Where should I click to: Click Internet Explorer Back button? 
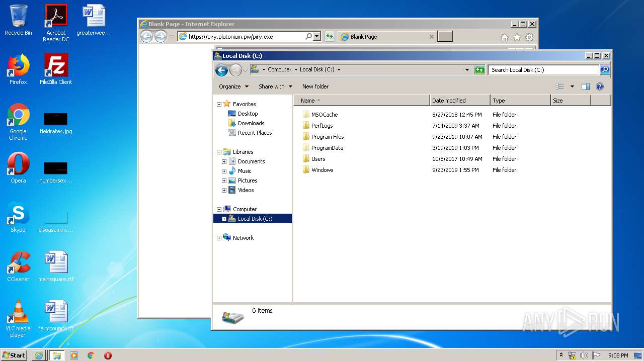point(146,36)
